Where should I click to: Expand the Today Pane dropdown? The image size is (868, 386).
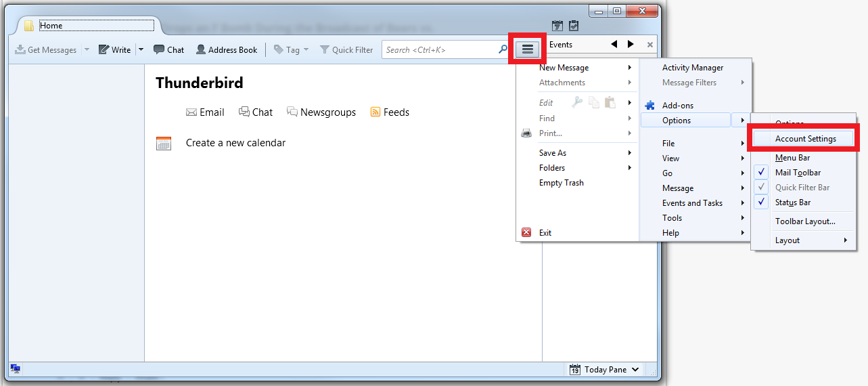(635, 370)
